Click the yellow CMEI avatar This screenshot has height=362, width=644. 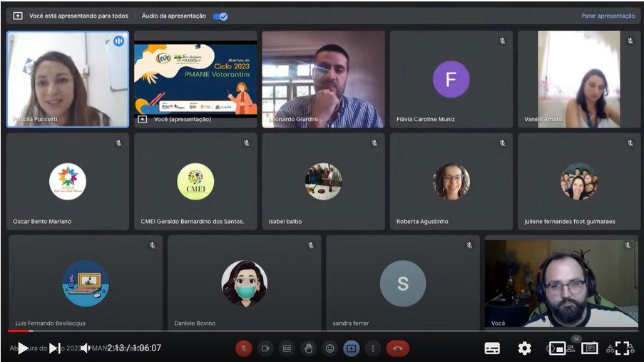(x=195, y=182)
